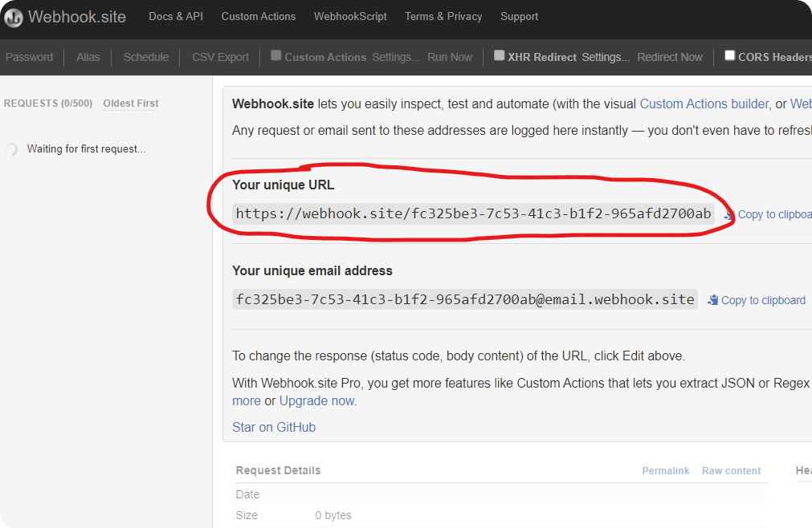The height and width of the screenshot is (528, 812).
Task: Open the Docs & API menu
Action: click(176, 17)
